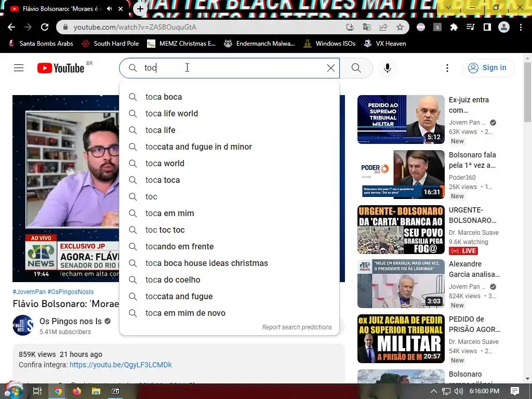
Task: Open the network tray icon
Action: (x=446, y=391)
